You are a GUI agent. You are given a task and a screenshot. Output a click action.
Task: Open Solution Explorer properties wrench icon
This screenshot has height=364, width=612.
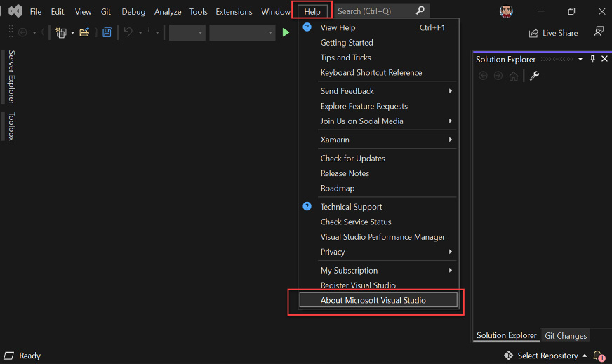tap(534, 76)
